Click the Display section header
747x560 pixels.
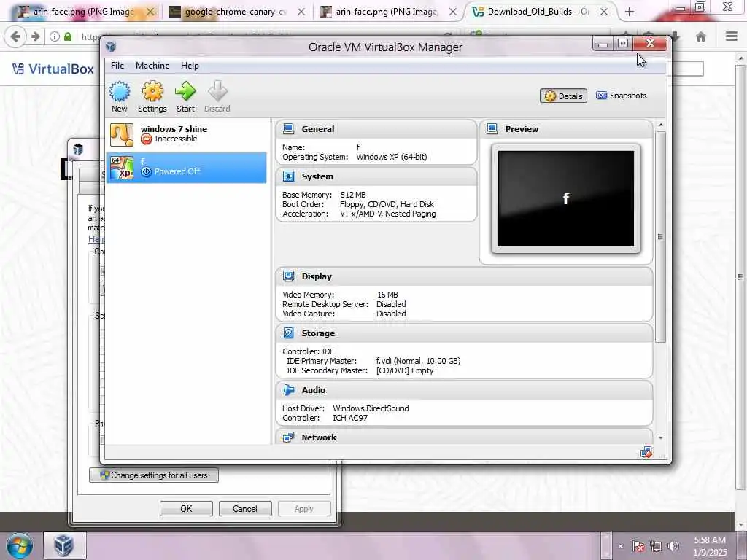pos(464,276)
